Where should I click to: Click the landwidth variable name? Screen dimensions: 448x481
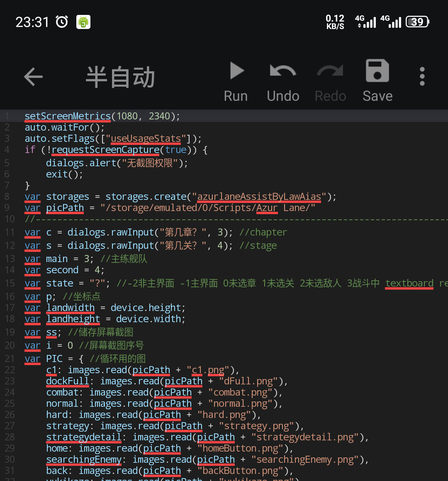[70, 308]
